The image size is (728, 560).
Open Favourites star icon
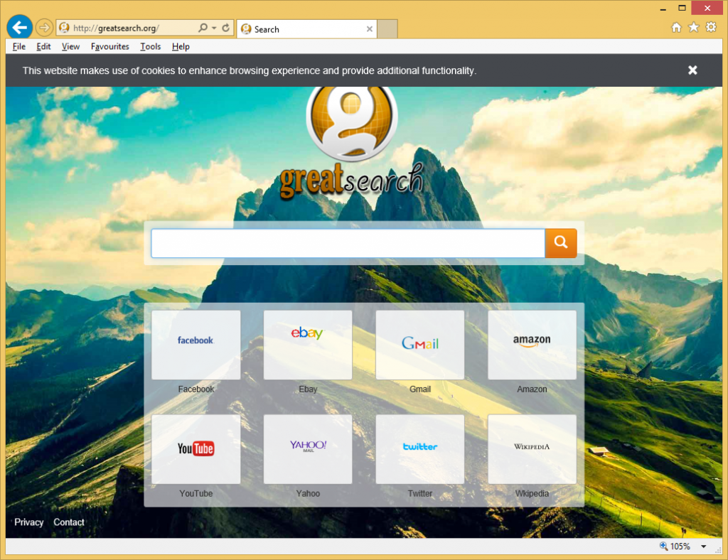pos(694,28)
